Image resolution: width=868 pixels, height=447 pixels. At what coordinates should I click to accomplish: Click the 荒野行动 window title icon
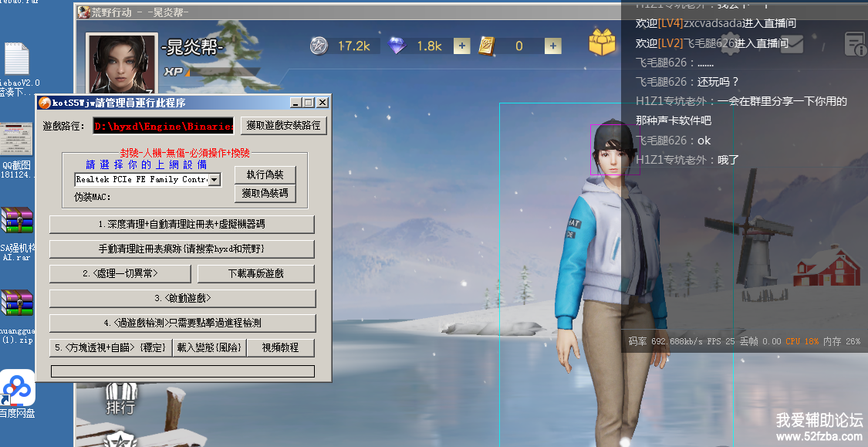tap(83, 12)
